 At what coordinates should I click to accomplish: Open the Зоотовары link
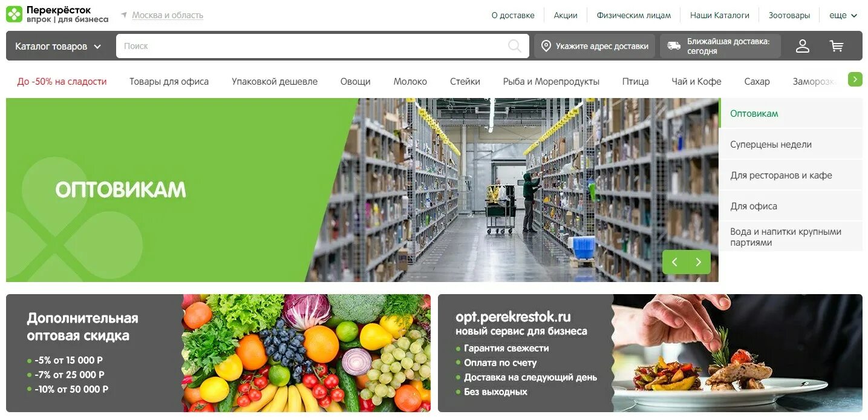(x=789, y=15)
